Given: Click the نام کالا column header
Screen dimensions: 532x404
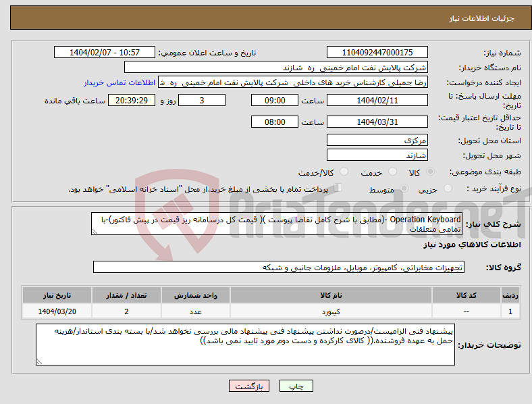Looking at the screenshot, I should point(331,295).
